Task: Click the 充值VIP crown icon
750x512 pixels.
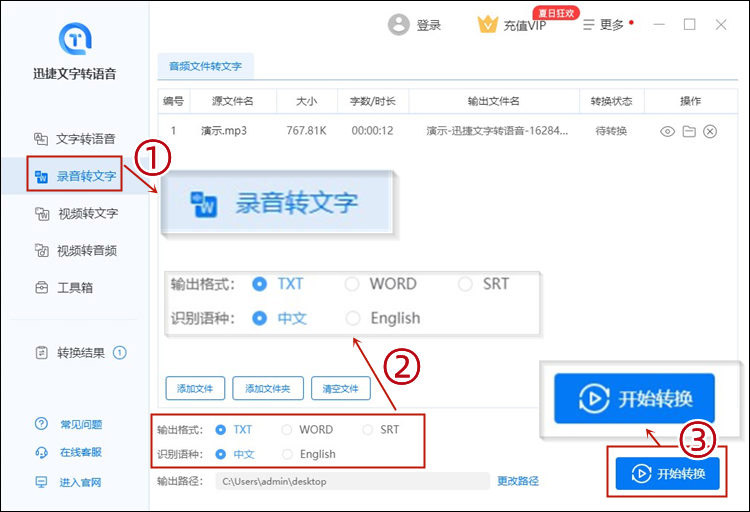Action: click(x=487, y=24)
